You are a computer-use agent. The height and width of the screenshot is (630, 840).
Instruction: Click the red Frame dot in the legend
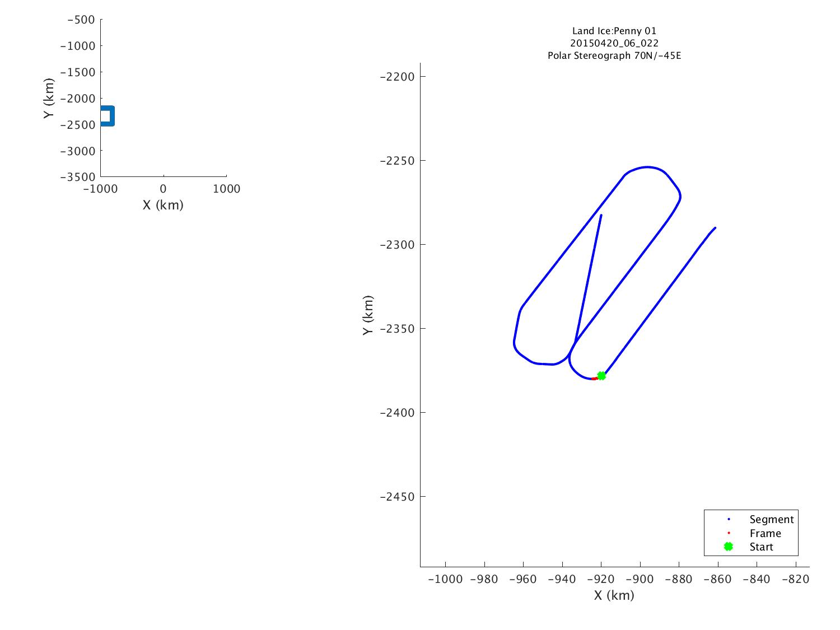(728, 533)
